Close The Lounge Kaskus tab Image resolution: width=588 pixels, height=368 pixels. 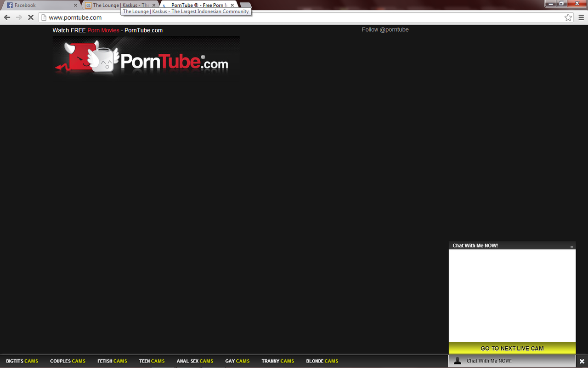(154, 6)
